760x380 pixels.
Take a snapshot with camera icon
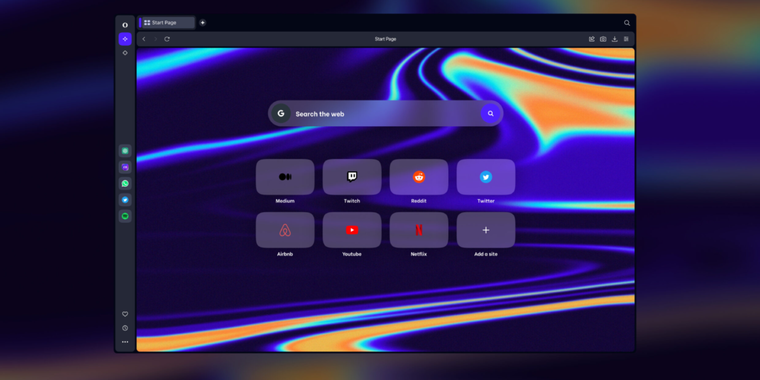point(603,39)
